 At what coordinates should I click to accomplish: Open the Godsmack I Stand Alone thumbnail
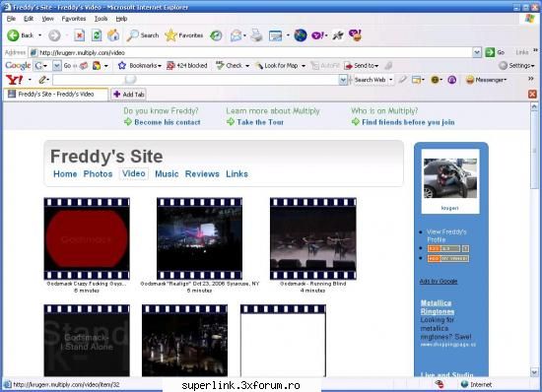tap(87, 341)
